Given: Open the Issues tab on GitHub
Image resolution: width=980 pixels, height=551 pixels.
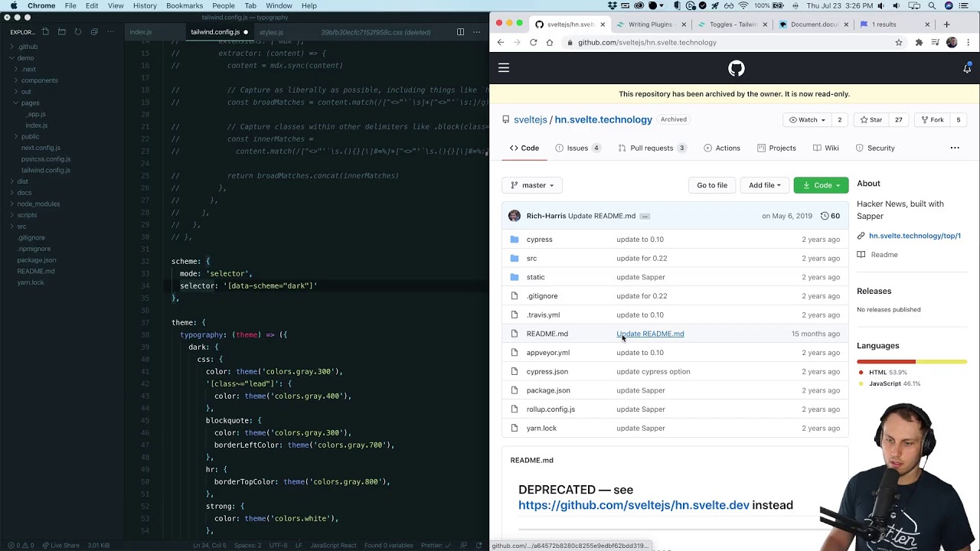Looking at the screenshot, I should point(577,148).
